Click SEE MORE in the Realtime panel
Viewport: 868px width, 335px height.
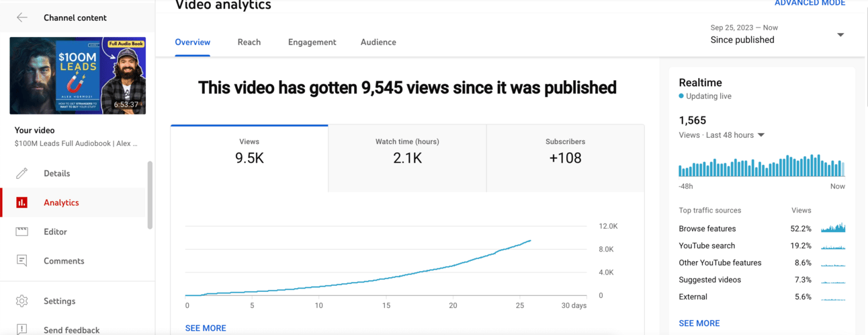pos(699,324)
